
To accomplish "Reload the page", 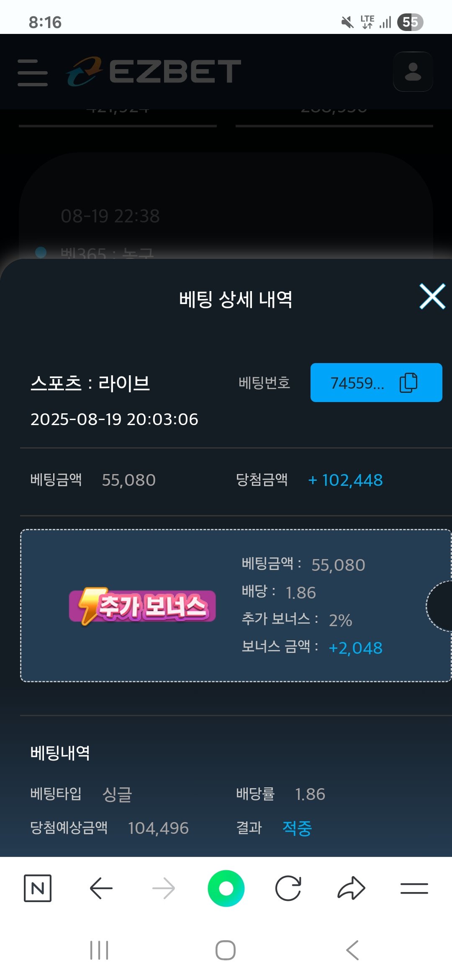I will [288, 888].
